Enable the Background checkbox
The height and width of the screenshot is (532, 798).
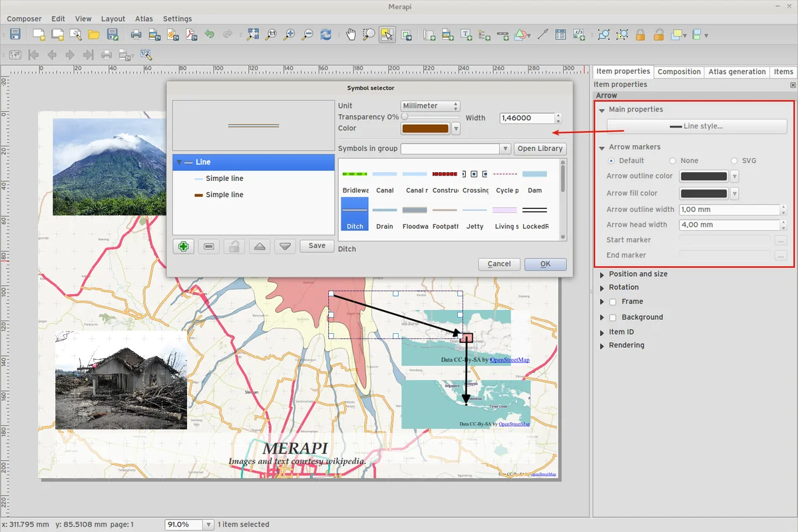[x=613, y=318]
